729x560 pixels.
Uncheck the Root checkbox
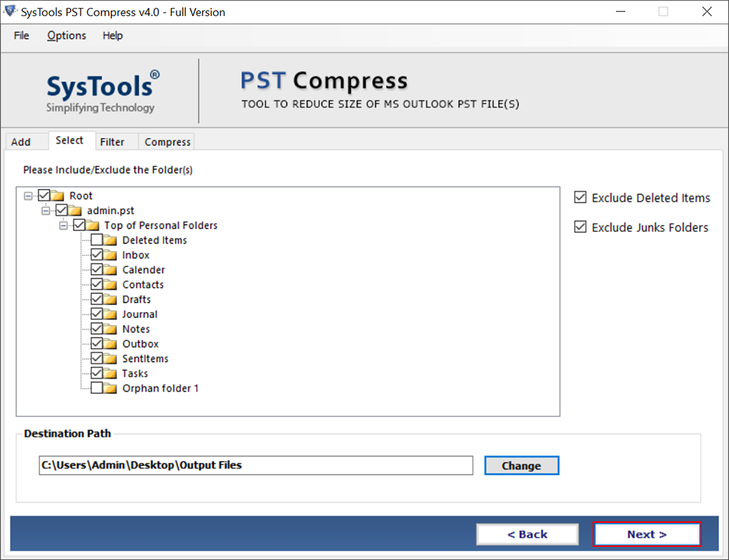click(44, 195)
